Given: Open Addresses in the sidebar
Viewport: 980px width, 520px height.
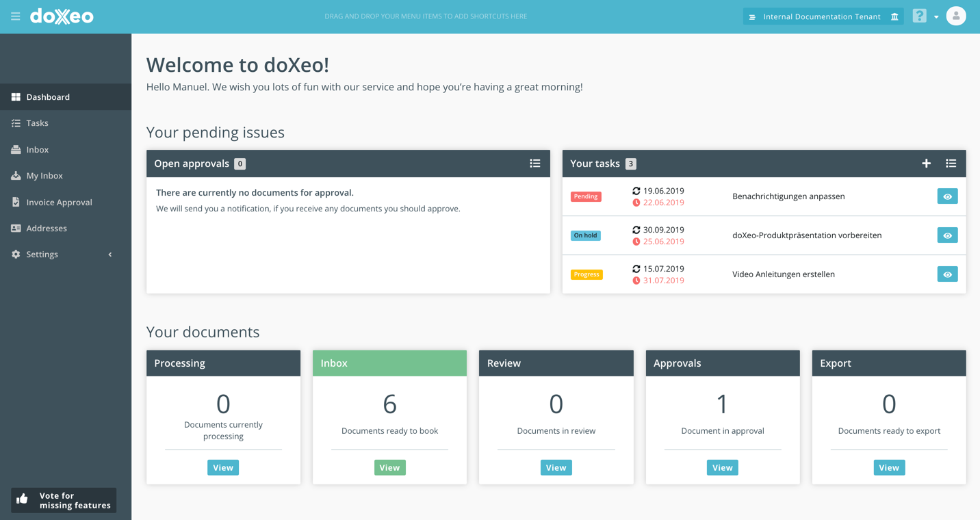Looking at the screenshot, I should pyautogui.click(x=66, y=229).
